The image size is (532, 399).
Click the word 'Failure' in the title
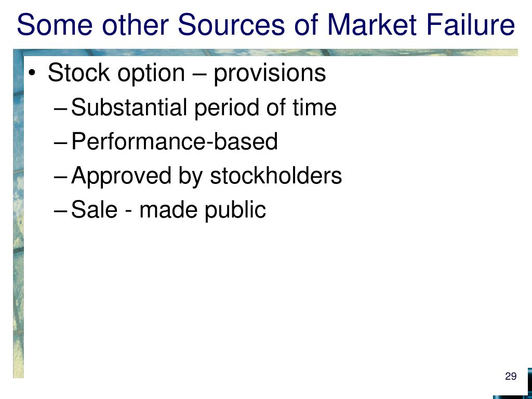click(470, 24)
